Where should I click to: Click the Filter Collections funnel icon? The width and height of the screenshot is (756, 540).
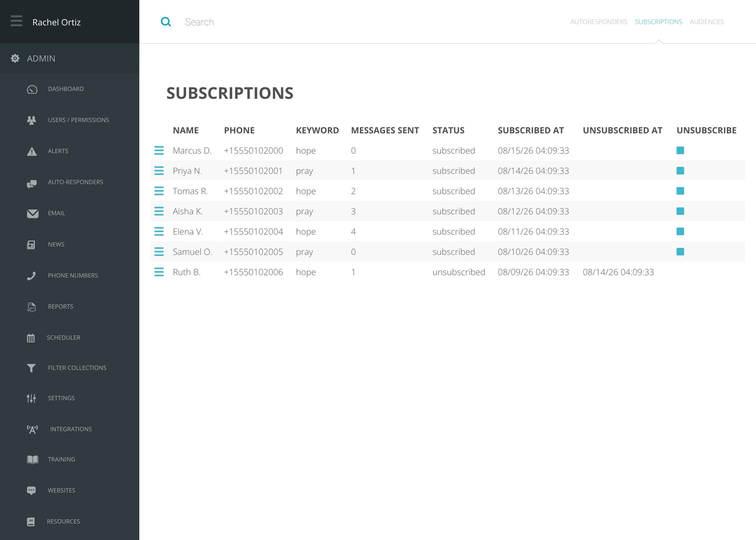[31, 368]
